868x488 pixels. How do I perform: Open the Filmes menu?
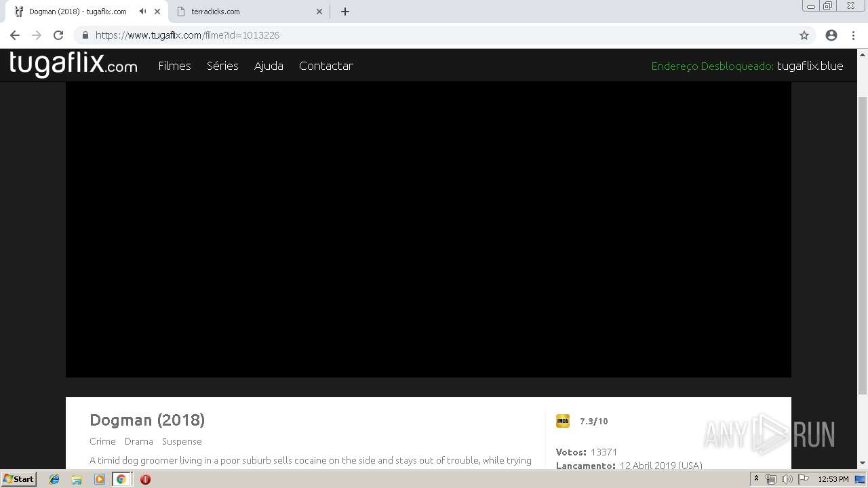[x=174, y=66]
